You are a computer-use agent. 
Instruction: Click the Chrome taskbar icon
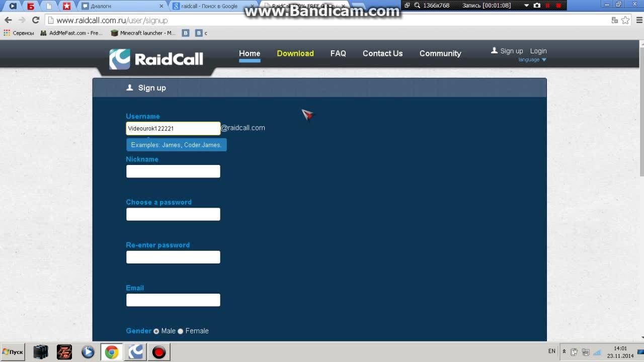pos(112,352)
